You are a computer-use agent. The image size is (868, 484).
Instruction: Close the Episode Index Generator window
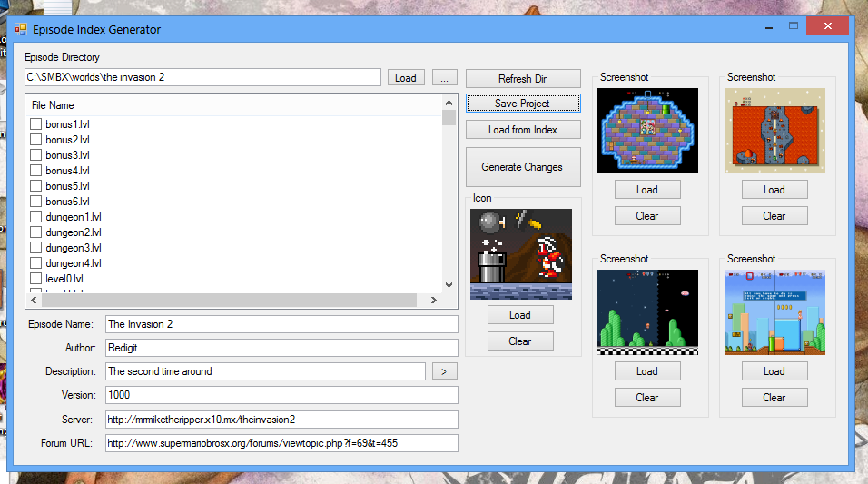click(827, 25)
